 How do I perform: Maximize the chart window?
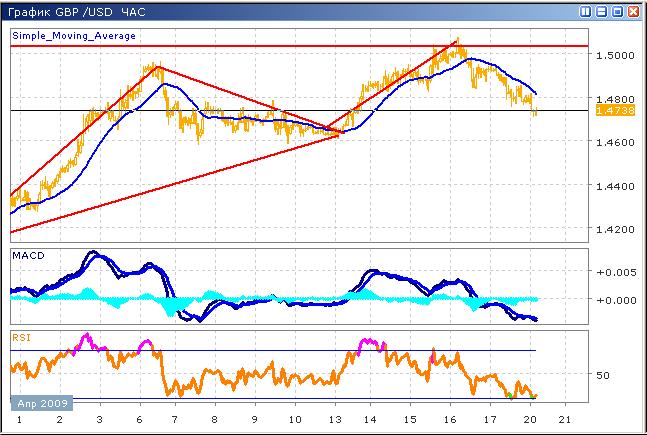click(x=618, y=11)
